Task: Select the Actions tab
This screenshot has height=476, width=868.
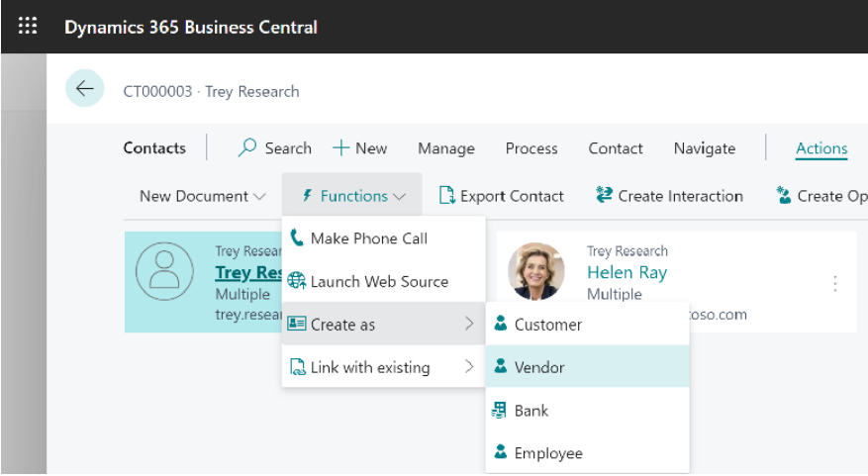Action: (821, 148)
